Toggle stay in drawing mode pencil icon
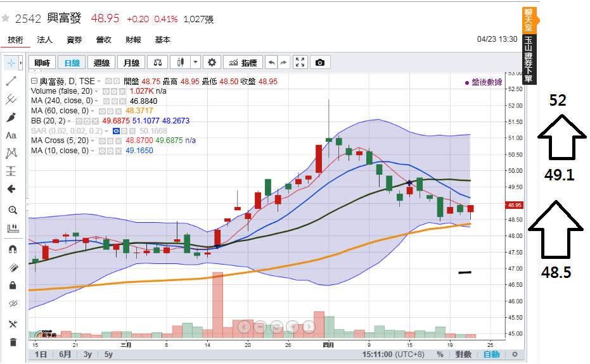This screenshot has width=590, height=364. 13,267
